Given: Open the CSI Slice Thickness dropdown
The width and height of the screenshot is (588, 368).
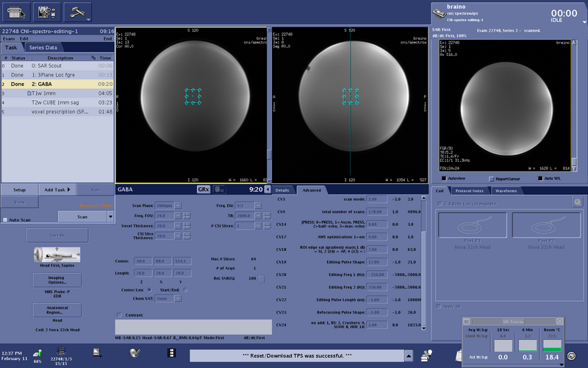Looking at the screenshot, I should coord(178,236).
